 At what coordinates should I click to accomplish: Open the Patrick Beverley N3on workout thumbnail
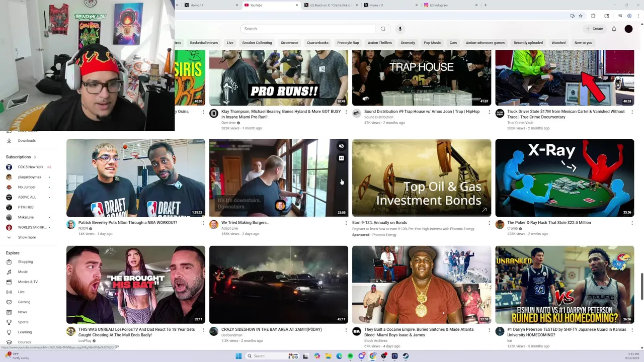[136, 178]
